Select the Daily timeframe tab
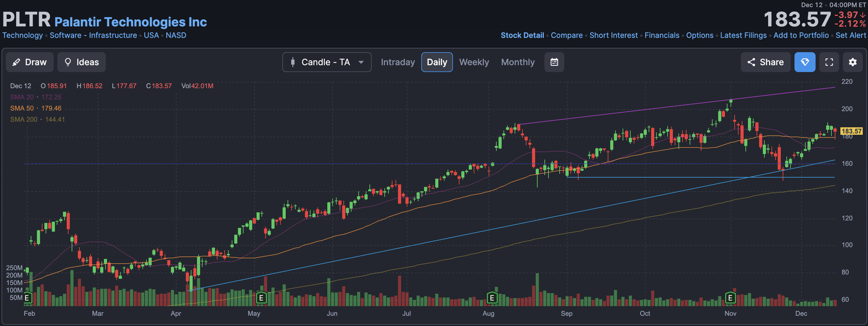This screenshot has width=868, height=326. coord(437,62)
